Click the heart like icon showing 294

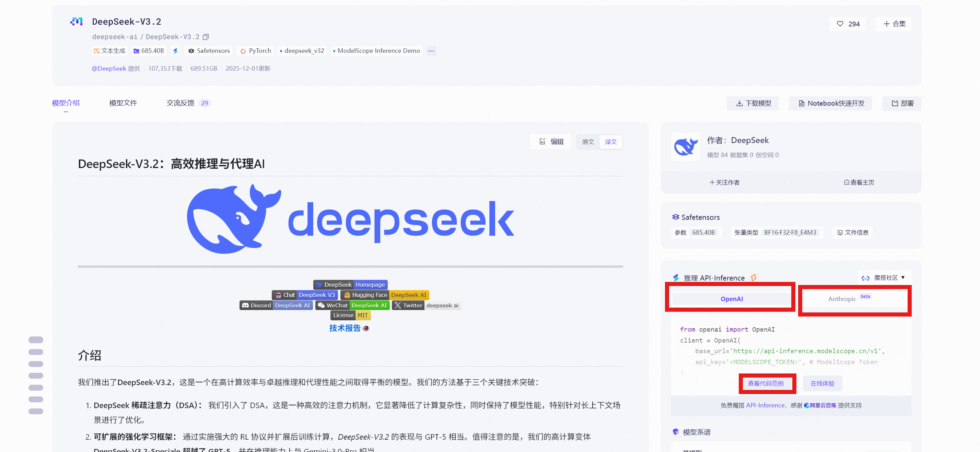click(x=840, y=24)
